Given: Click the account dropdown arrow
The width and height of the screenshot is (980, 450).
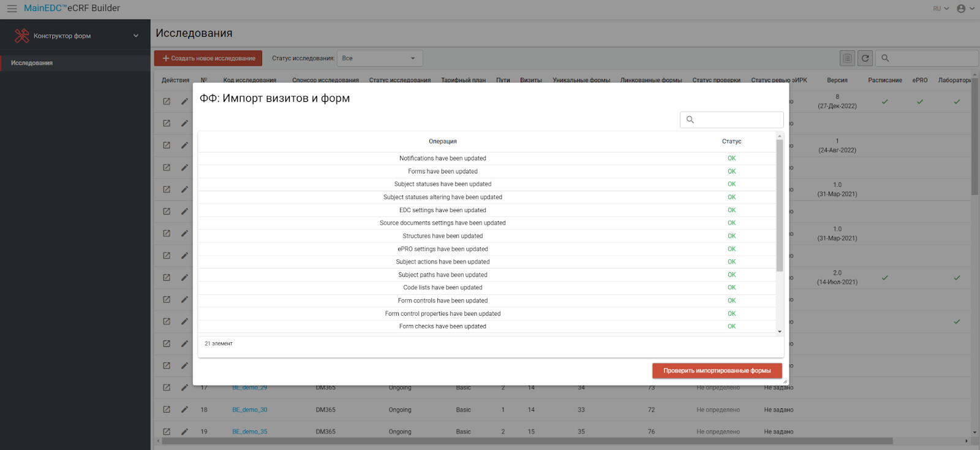Looking at the screenshot, I should click(x=972, y=9).
